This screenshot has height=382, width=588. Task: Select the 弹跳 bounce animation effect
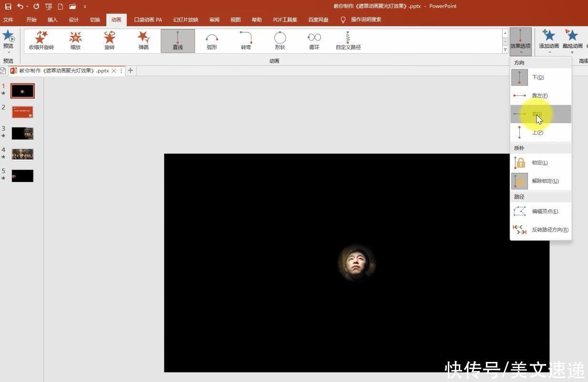[x=144, y=40]
